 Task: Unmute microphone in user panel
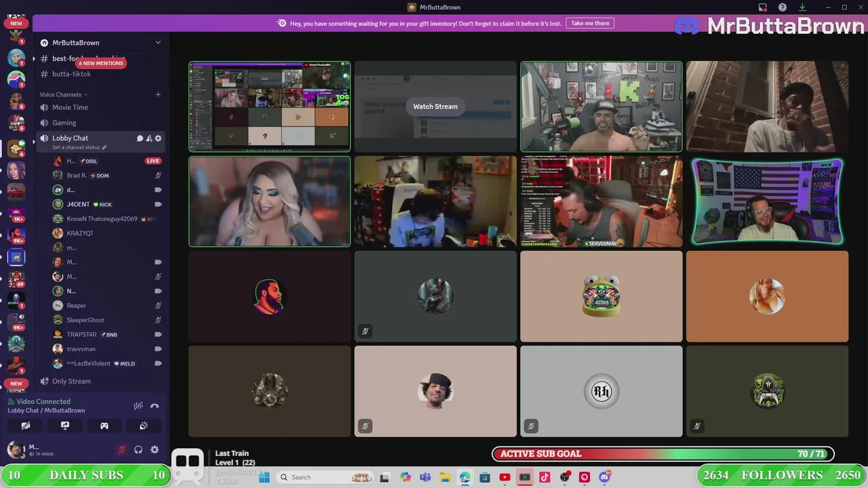pos(122,449)
